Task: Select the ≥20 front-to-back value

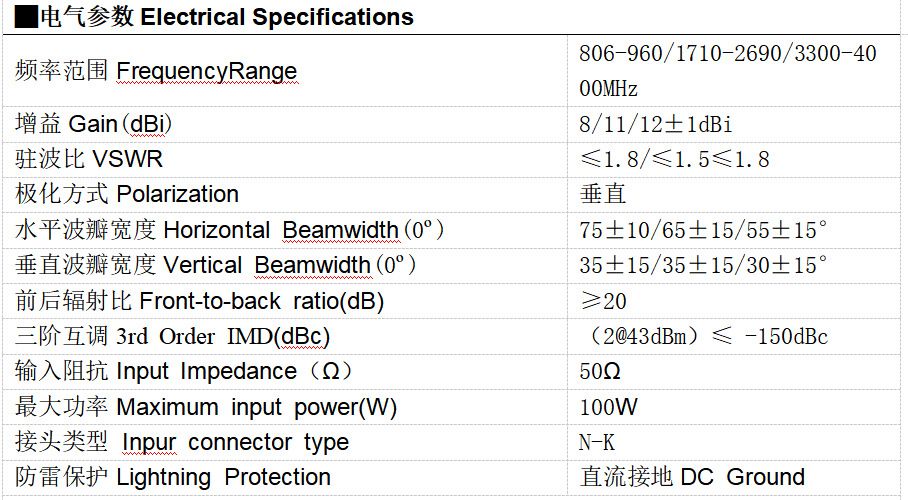Action: tap(603, 301)
